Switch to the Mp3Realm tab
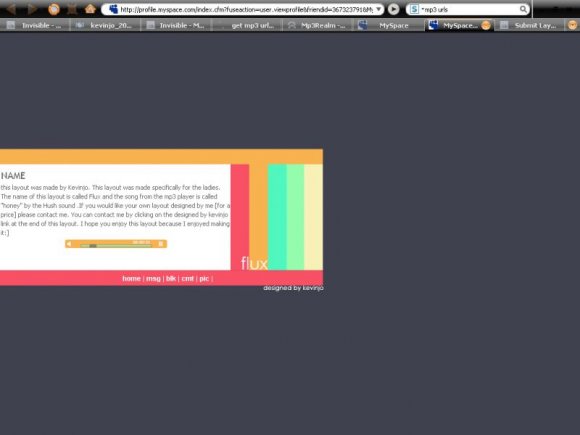 [x=318, y=25]
